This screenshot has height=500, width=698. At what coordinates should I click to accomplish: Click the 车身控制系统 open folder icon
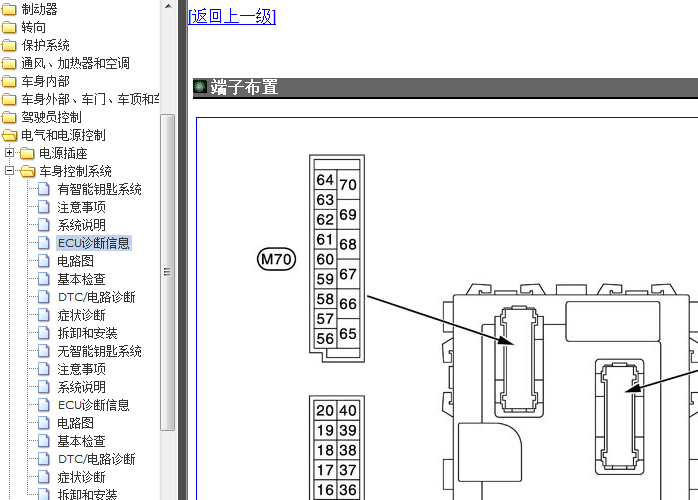pos(27,171)
